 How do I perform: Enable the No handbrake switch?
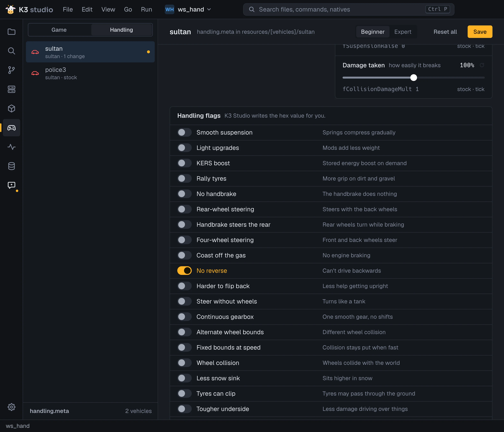pyautogui.click(x=184, y=194)
